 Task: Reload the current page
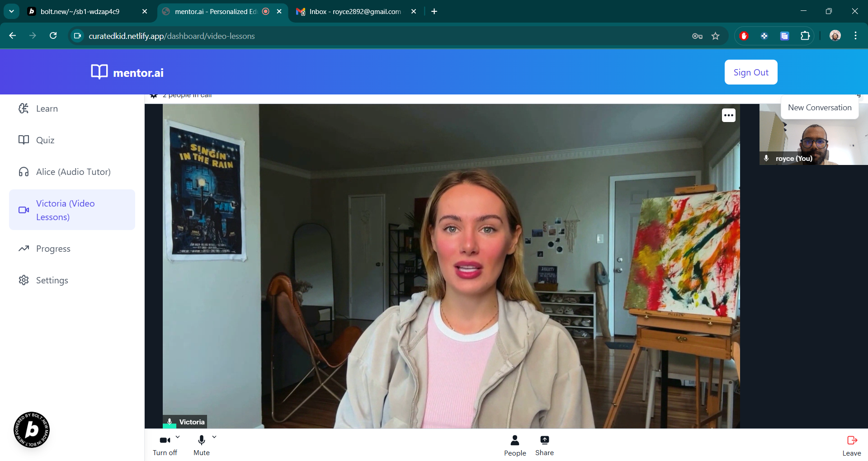[53, 36]
